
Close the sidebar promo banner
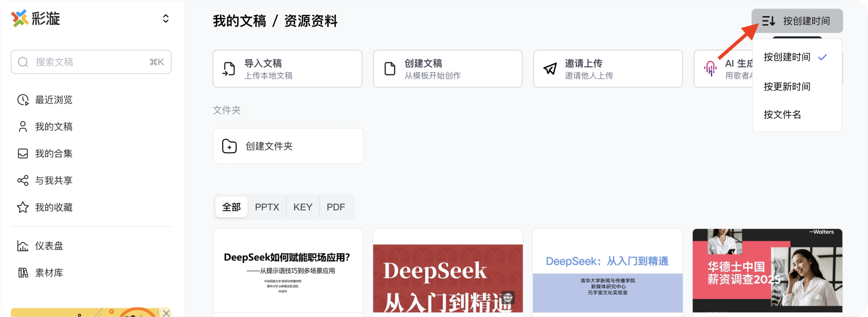pos(166,313)
